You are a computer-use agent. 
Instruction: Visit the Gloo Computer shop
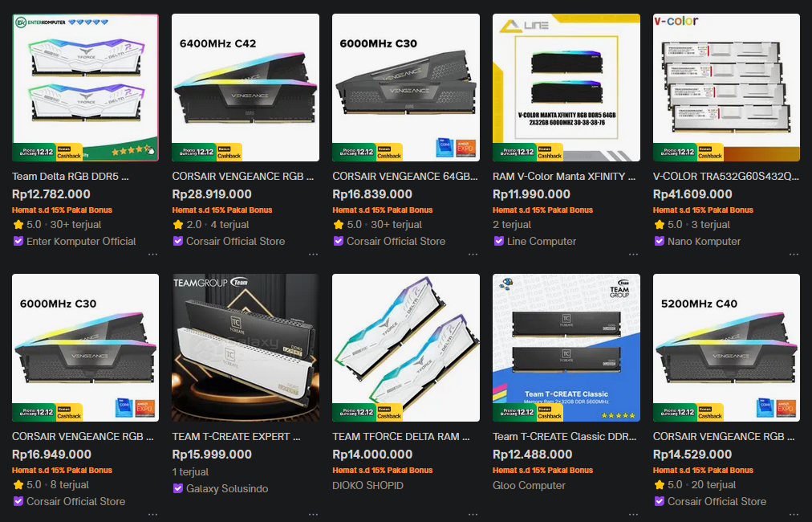click(x=529, y=486)
